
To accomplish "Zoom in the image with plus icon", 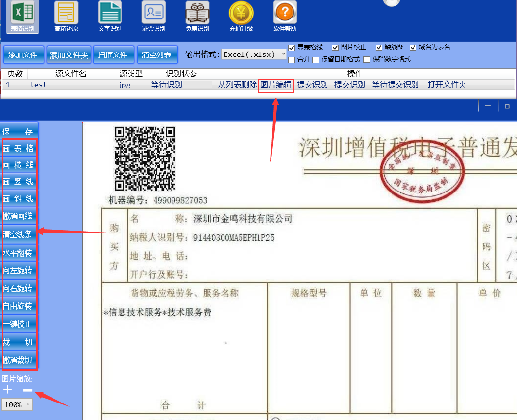I will tap(8, 390).
